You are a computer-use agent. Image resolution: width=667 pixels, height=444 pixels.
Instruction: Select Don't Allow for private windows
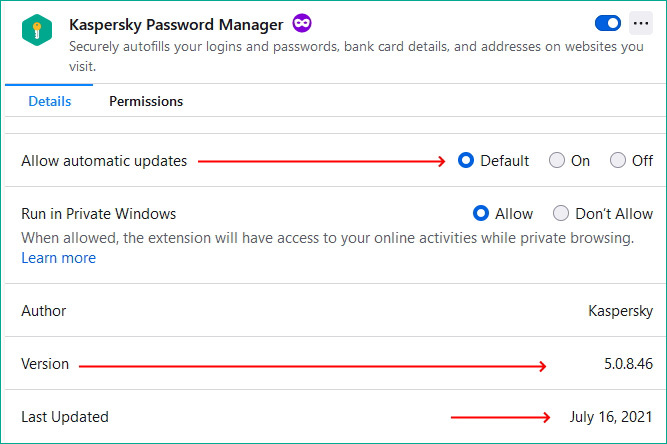(561, 213)
